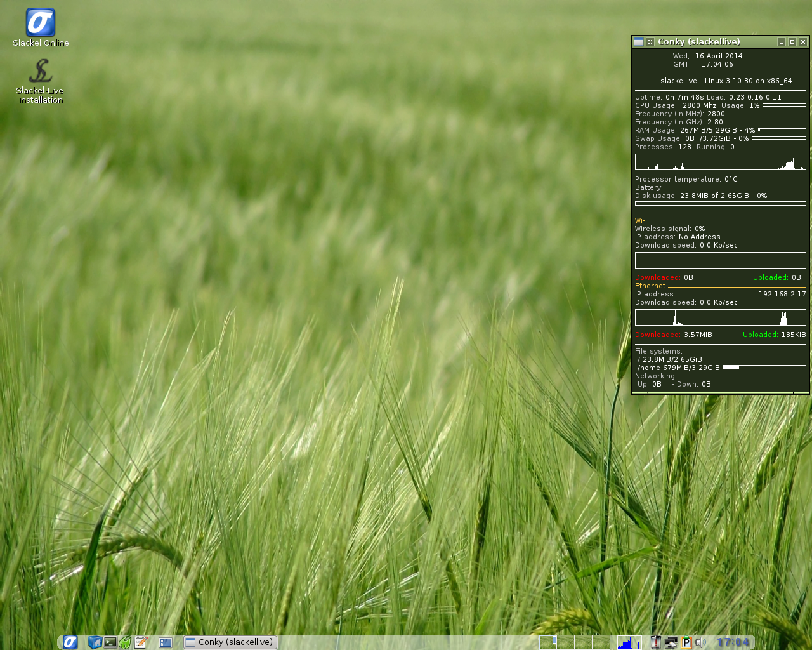Open the file manager from the taskbar
This screenshot has height=650, width=812.
pyautogui.click(x=95, y=642)
